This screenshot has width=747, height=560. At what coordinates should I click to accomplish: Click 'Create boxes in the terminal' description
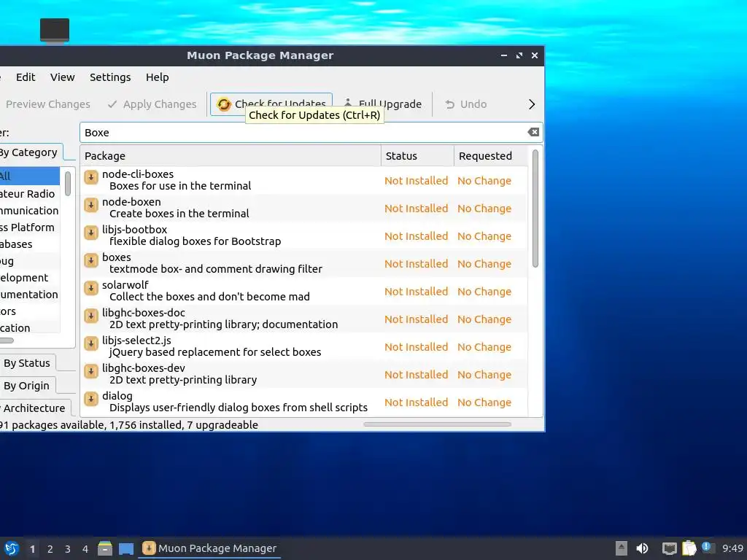[179, 214]
